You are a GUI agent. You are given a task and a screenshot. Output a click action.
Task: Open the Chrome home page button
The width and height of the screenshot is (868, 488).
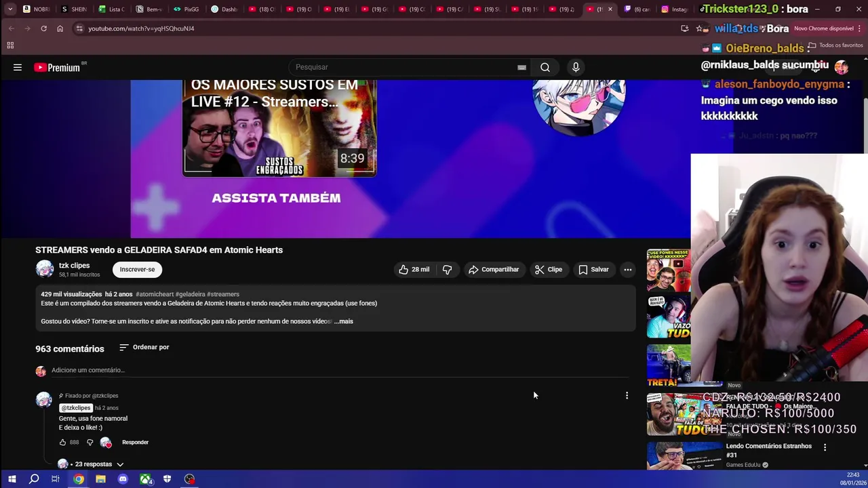[60, 28]
